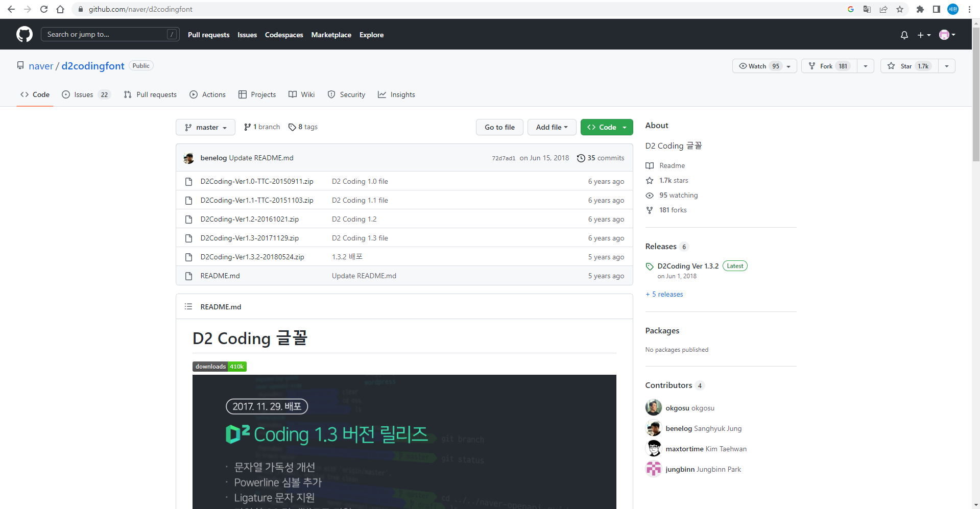Open D2Coding-Ver1.1-TTC-20151103.zip
980x509 pixels.
pos(257,200)
